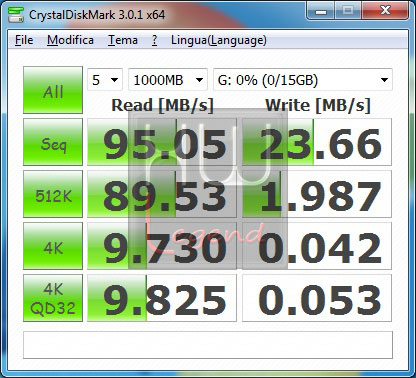Open the File menu

(x=24, y=40)
